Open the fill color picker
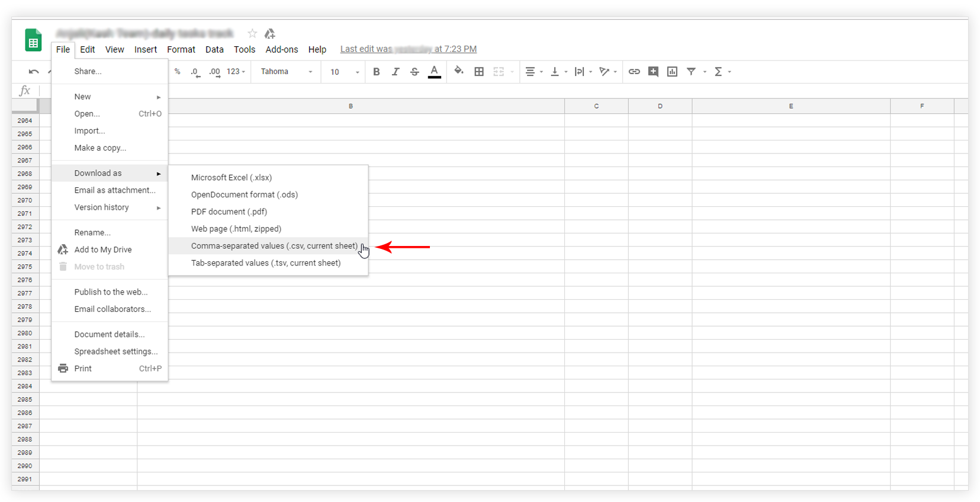This screenshot has height=502, width=980. coord(458,71)
